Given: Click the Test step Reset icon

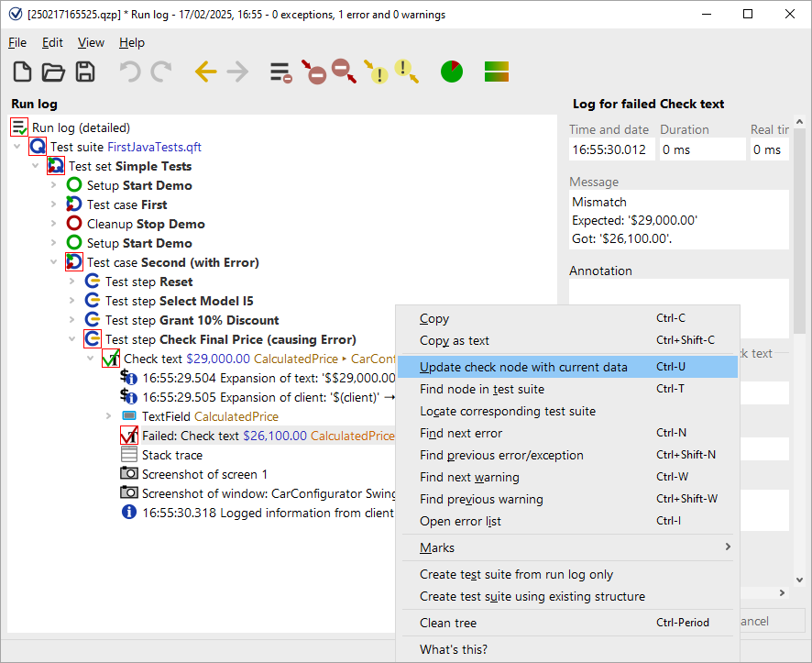Looking at the screenshot, I should click(93, 282).
